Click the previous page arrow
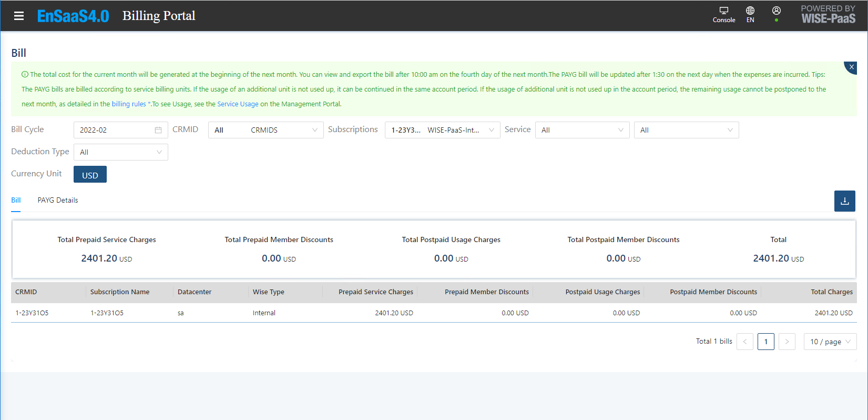The image size is (868, 420). (745, 342)
